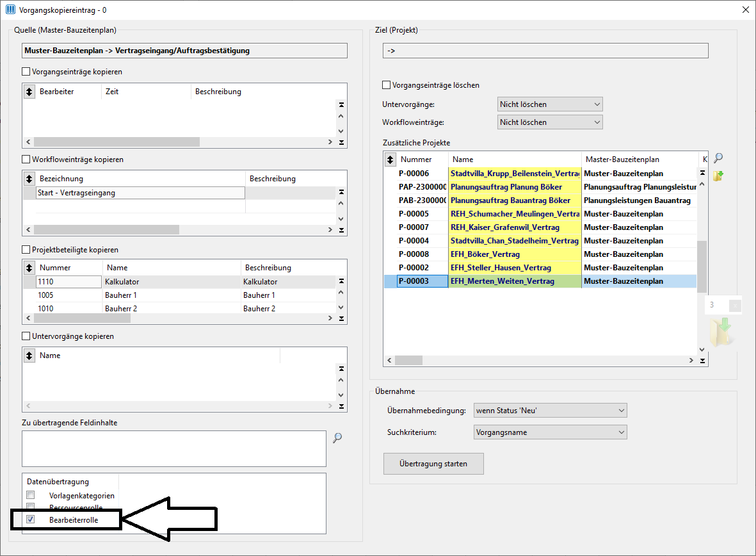Select the Start - Vertragseingang workflow row

(179, 193)
